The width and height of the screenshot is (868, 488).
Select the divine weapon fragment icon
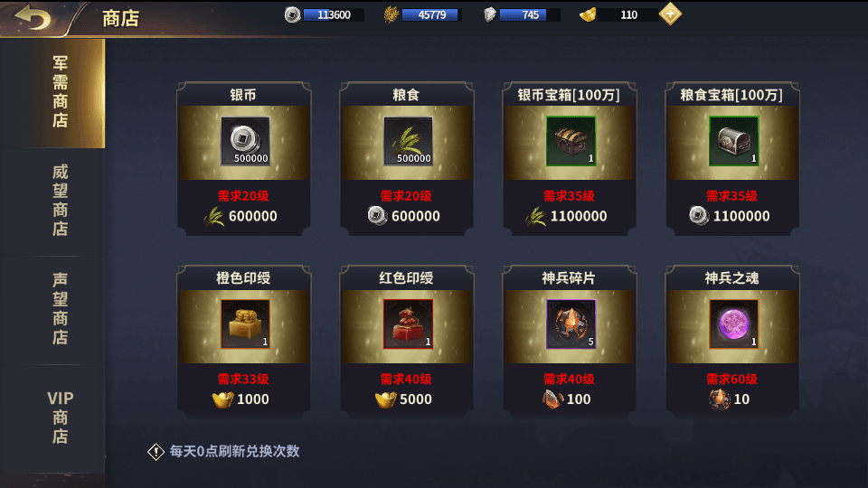[x=571, y=324]
